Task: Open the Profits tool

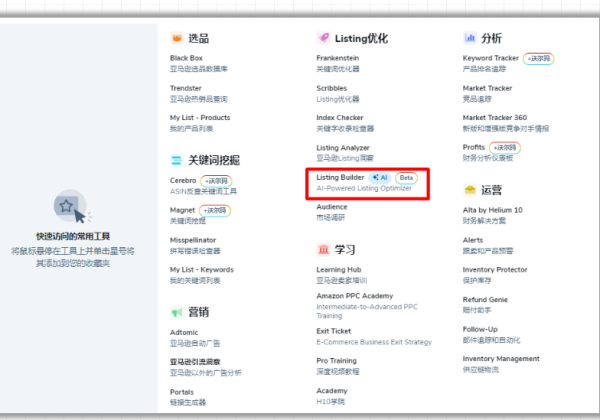Action: (x=474, y=147)
